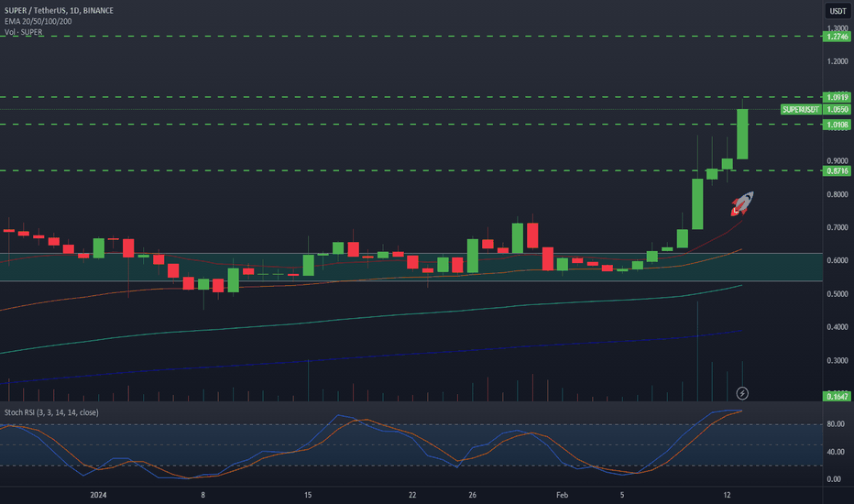Click the 1.0919 price level label

point(837,97)
